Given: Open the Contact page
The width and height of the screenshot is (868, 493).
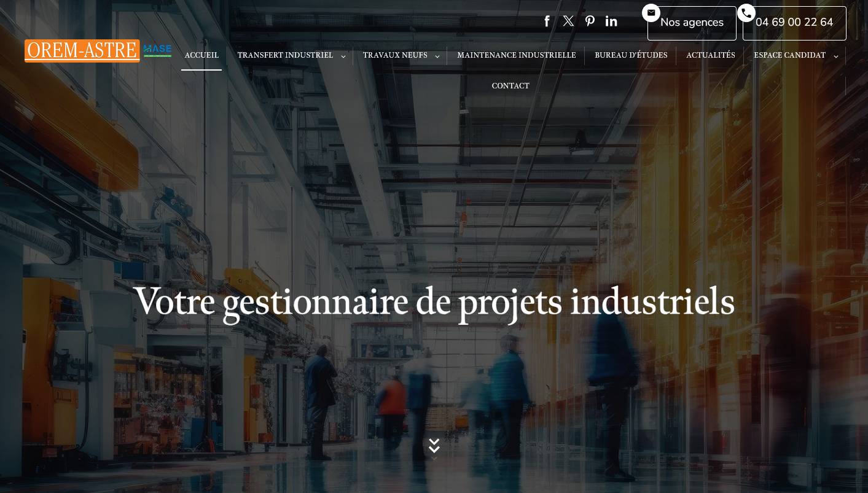Looking at the screenshot, I should tap(510, 86).
